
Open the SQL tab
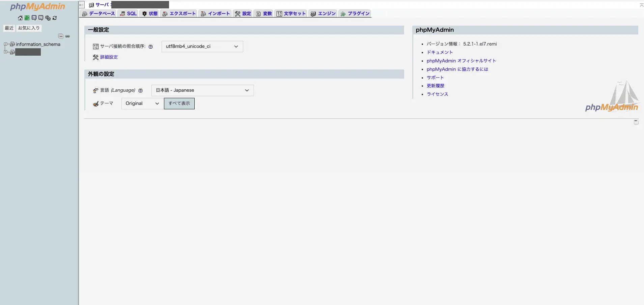(129, 13)
